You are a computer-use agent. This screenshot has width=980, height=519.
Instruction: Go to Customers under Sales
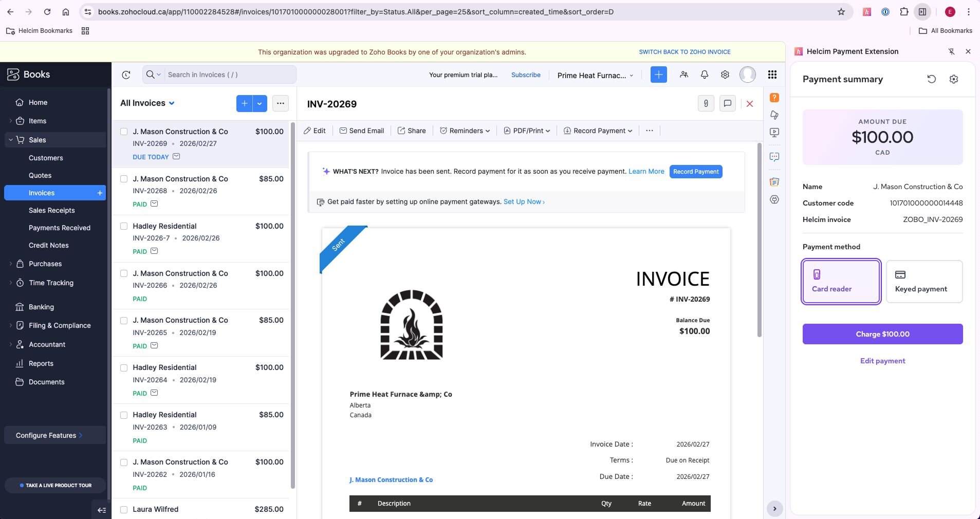pos(46,158)
